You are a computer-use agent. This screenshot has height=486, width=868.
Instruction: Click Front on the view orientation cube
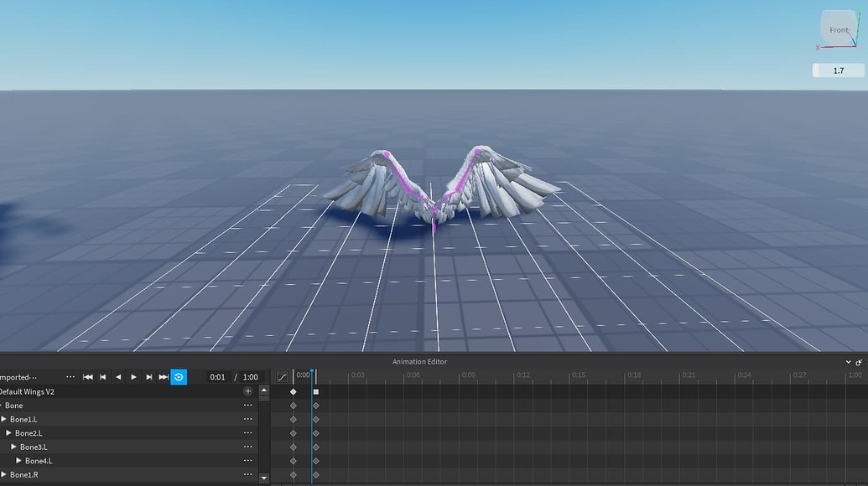point(838,29)
